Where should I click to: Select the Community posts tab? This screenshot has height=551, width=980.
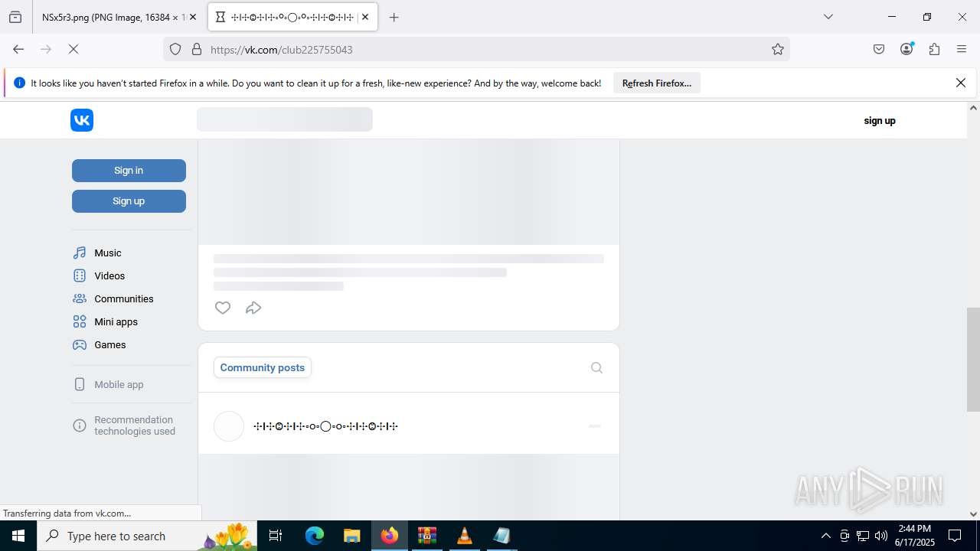(263, 367)
